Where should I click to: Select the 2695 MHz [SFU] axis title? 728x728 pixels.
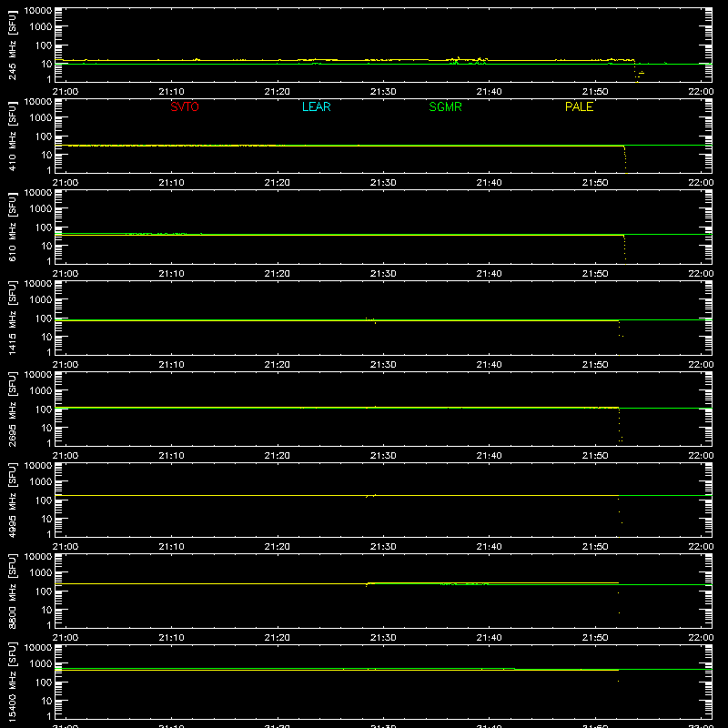12,409
